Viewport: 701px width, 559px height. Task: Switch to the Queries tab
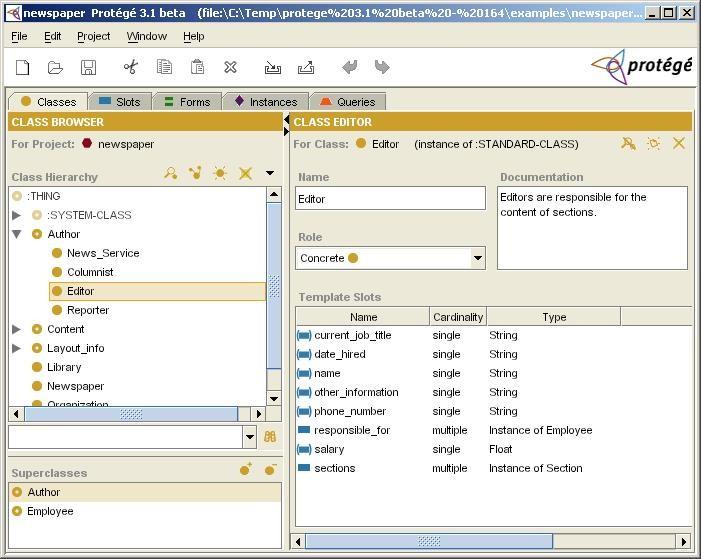coord(348,102)
